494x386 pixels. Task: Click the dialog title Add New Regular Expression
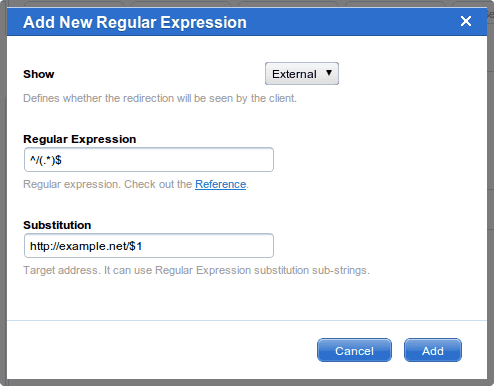(x=135, y=22)
